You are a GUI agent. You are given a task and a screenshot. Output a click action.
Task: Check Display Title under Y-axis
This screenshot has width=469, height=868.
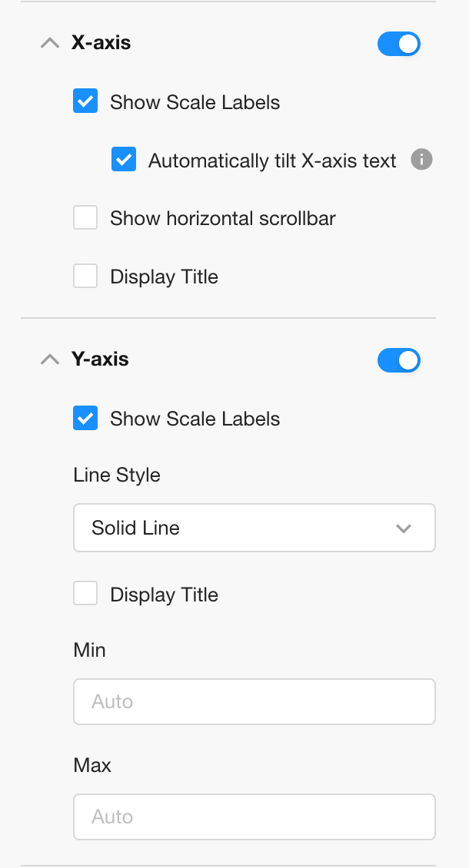(x=85, y=594)
